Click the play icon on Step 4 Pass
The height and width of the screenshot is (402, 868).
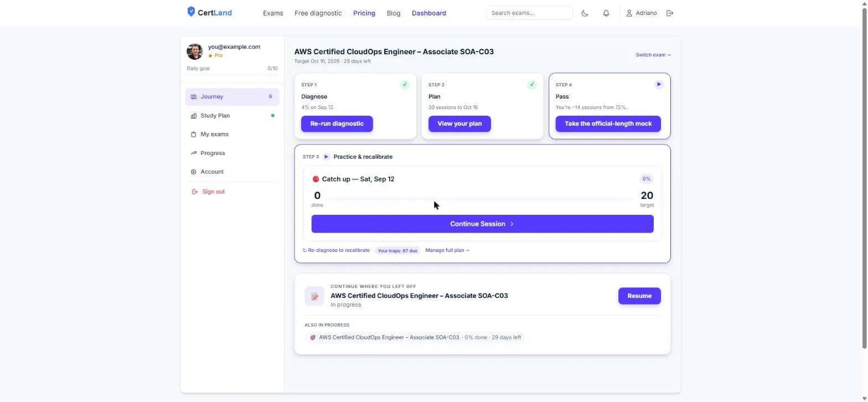tap(659, 85)
